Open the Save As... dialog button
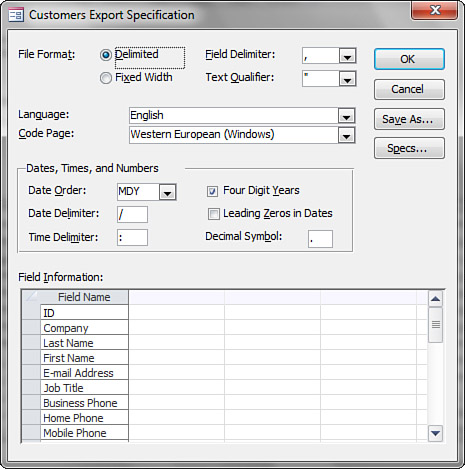Image resolution: width=465 pixels, height=469 pixels. 409,119
